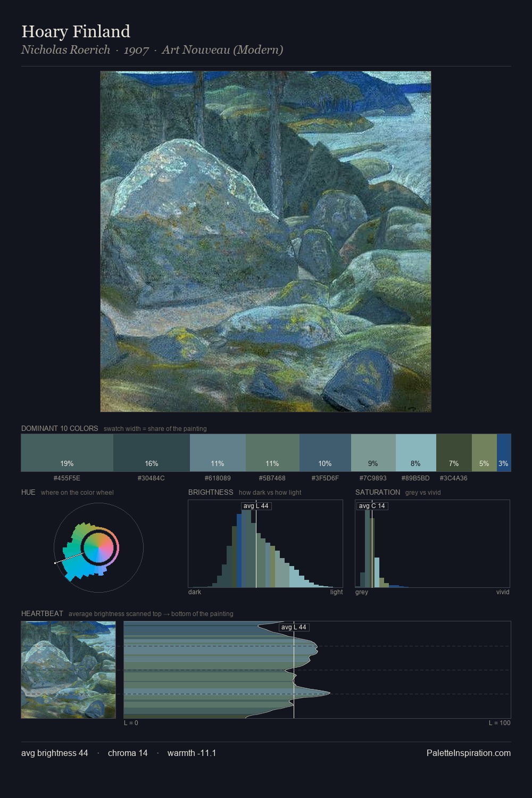
Task: Click hex code #89B5BD
Action: coord(415,478)
